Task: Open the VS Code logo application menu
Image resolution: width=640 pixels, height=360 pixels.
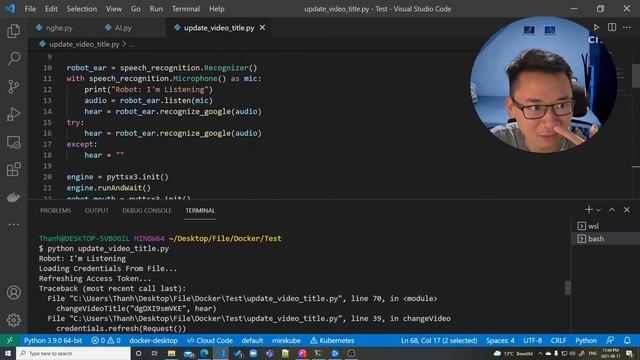Action: click(10, 9)
